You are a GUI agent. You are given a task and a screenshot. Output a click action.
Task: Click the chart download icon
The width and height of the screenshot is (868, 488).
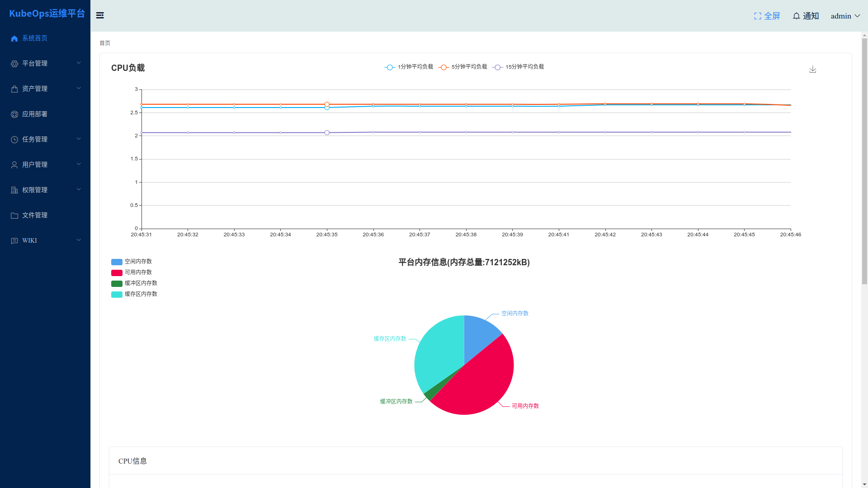[x=812, y=69]
